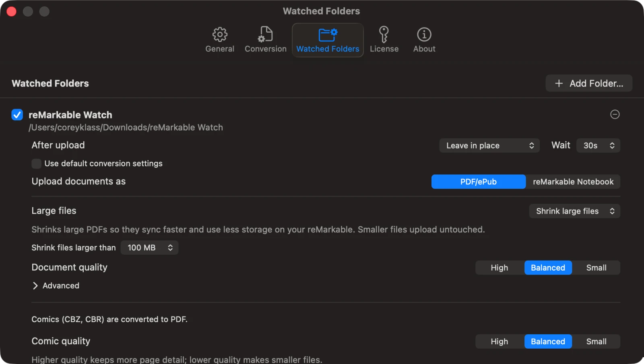This screenshot has height=364, width=644.
Task: Set Document quality to Balanced
Action: coord(548,268)
